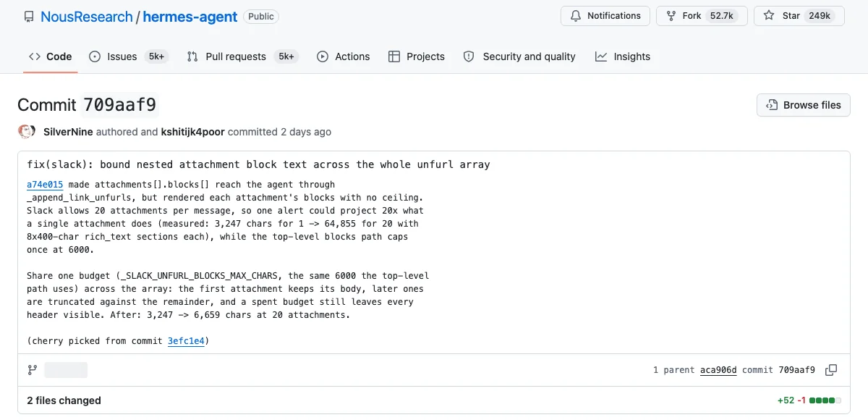Click the commit hash 709aaf9 heading
The image size is (868, 420).
pos(120,105)
